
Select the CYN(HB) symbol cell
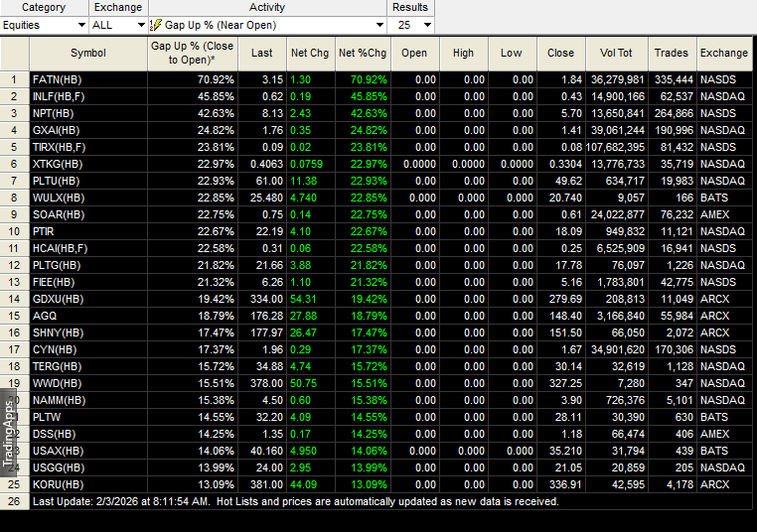[88, 349]
